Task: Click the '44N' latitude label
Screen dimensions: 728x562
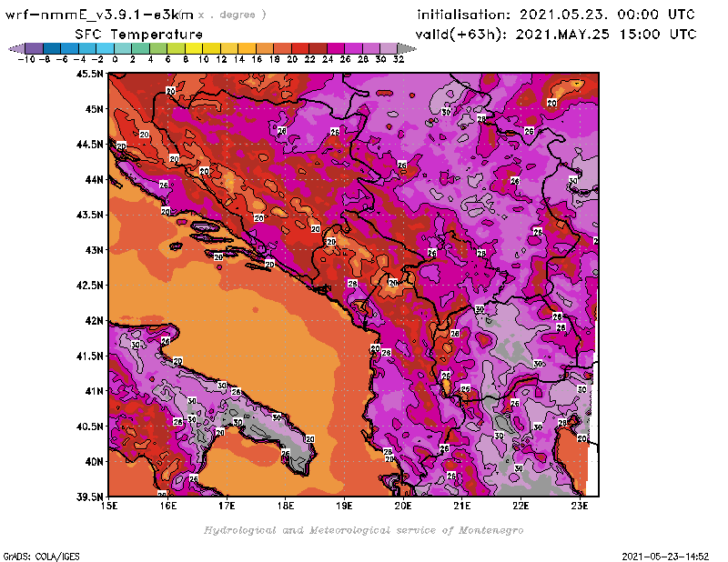Action: (94, 179)
